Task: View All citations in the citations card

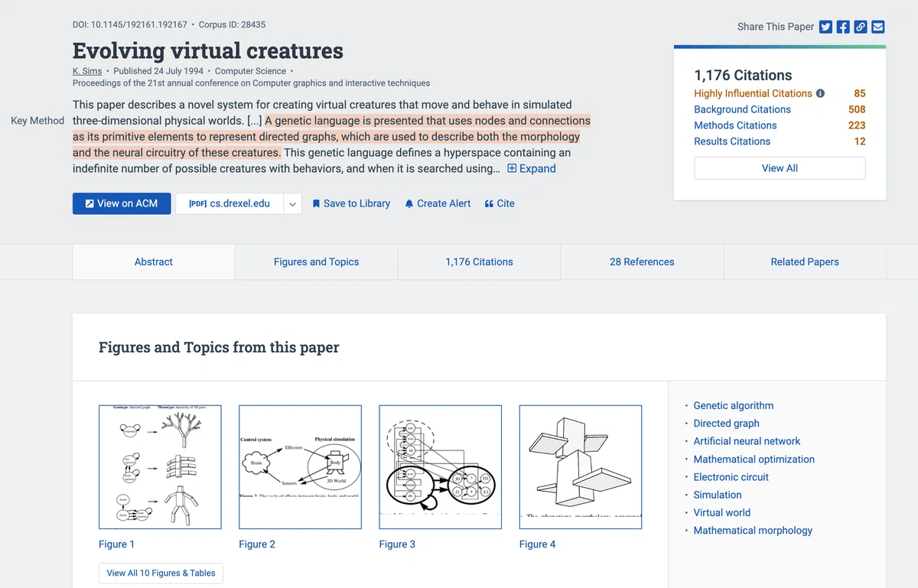Action: tap(780, 168)
